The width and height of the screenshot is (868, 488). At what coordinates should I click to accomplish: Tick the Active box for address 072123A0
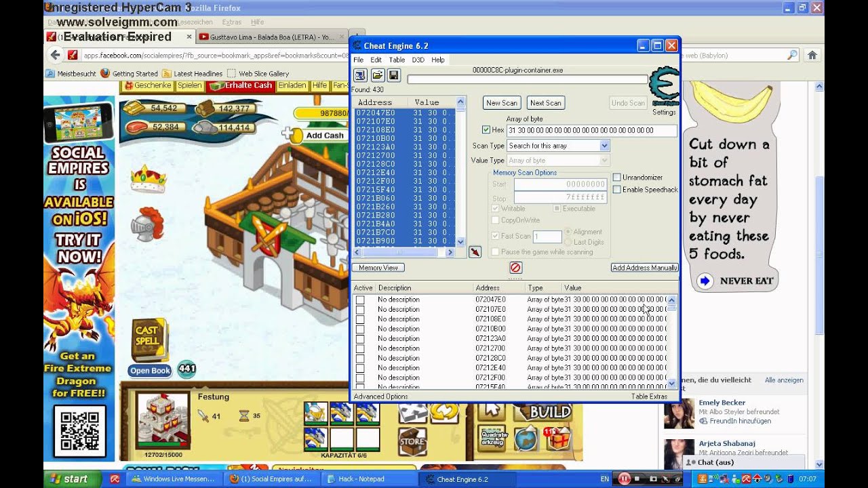pos(360,339)
